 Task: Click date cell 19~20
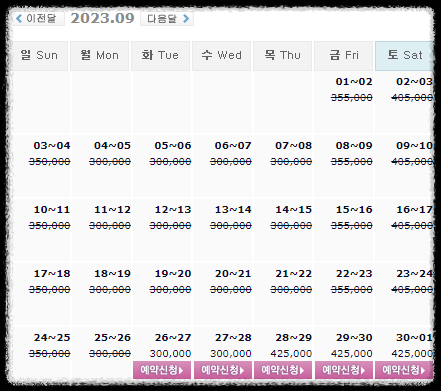tap(162, 293)
